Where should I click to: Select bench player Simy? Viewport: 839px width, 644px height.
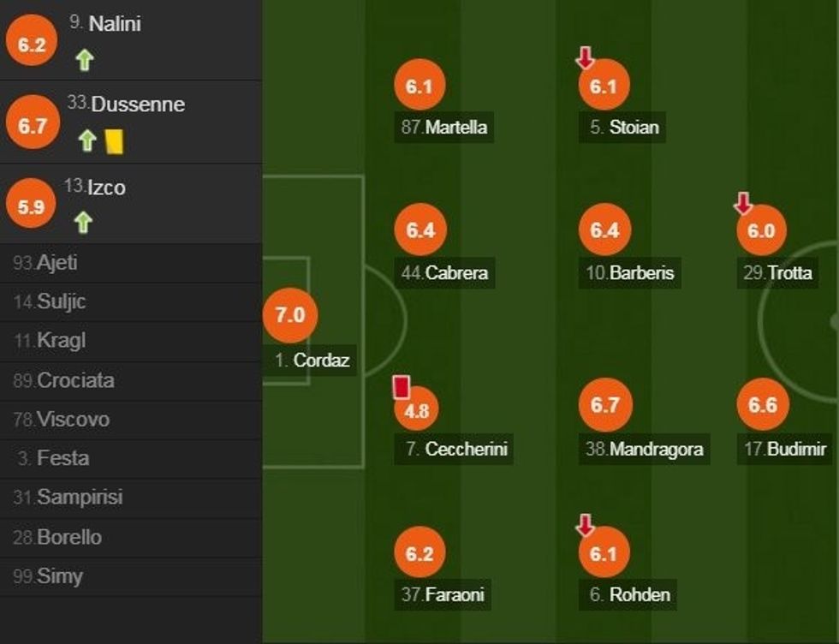[59, 576]
